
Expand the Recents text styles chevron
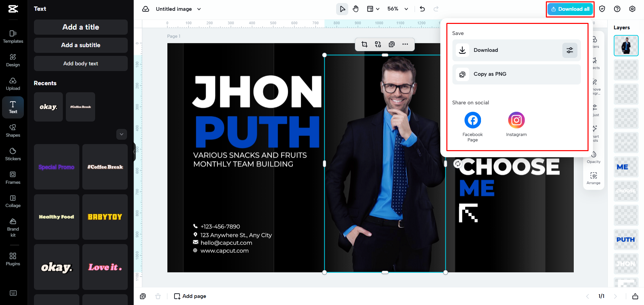click(x=122, y=134)
